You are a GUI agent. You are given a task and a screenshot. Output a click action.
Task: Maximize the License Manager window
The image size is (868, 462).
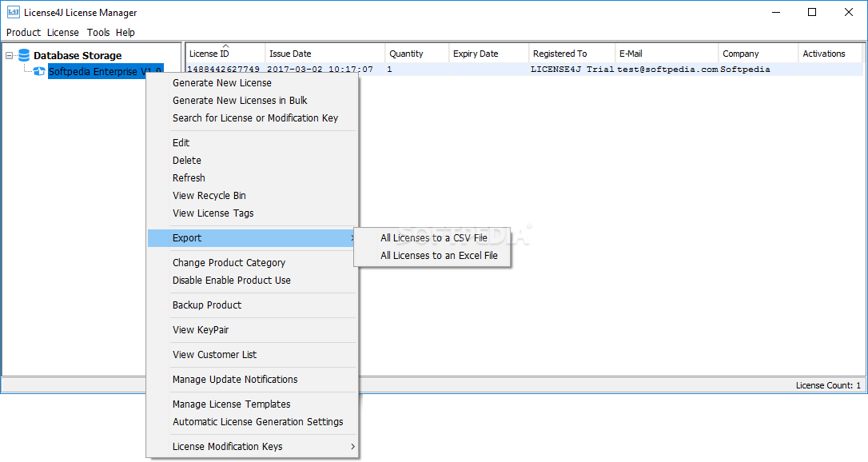tap(812, 12)
